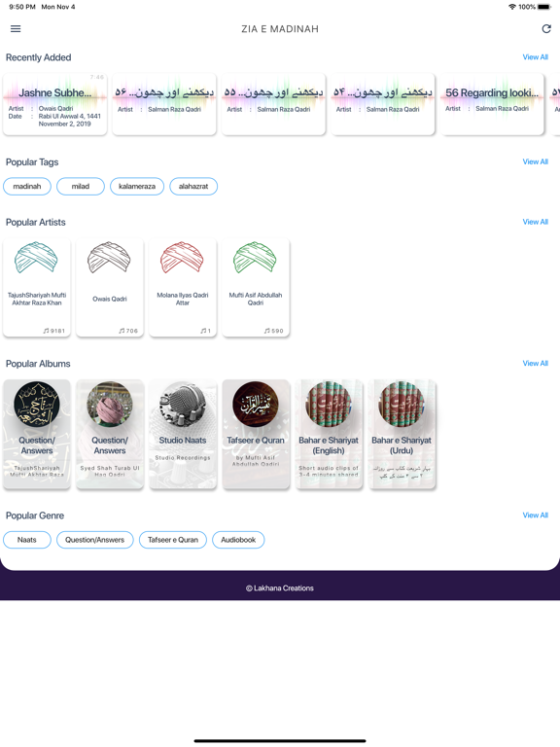Check the battery indicator in status bar

pyautogui.click(x=543, y=7)
